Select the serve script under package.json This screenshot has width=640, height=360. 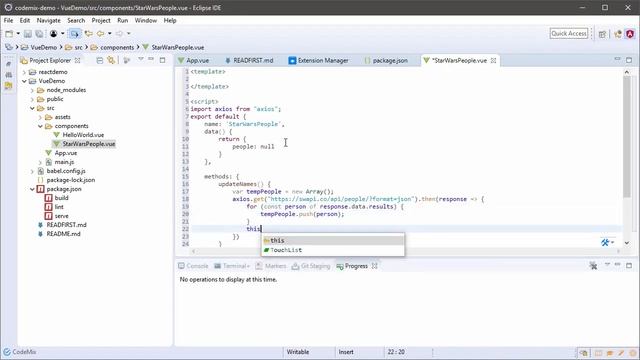[x=62, y=216]
